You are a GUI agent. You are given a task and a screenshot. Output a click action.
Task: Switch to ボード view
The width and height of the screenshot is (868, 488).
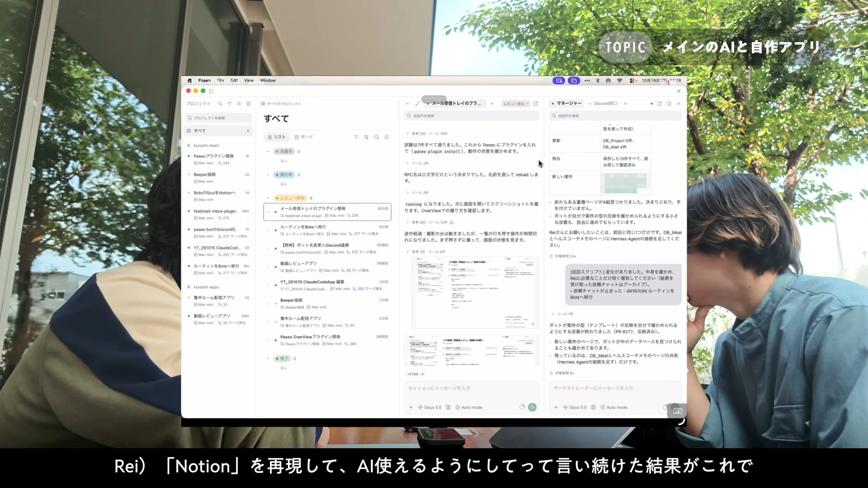(x=304, y=137)
